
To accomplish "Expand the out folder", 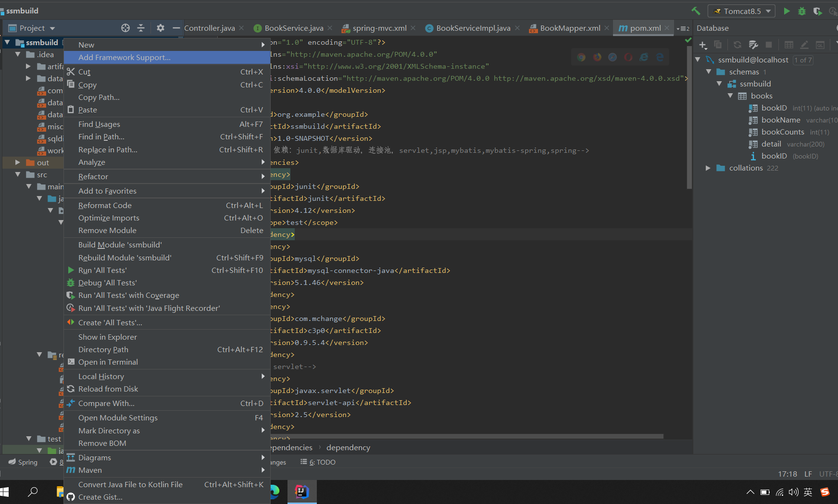I will [x=18, y=162].
